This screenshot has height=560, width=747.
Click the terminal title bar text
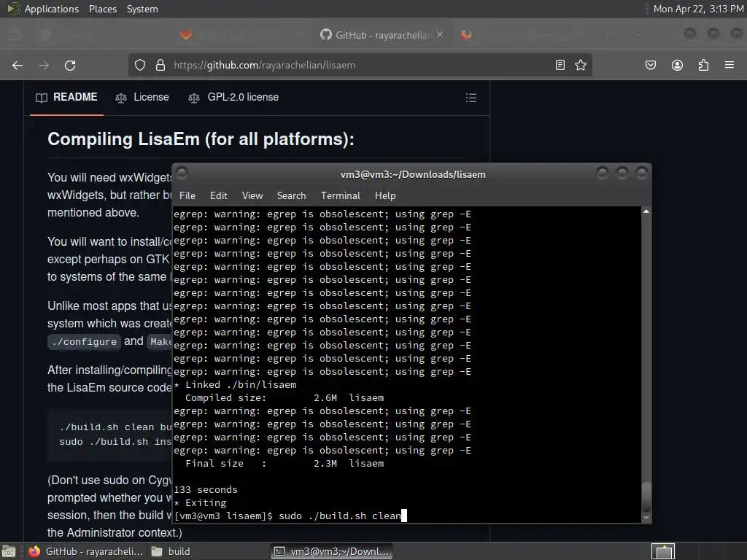pyautogui.click(x=413, y=175)
